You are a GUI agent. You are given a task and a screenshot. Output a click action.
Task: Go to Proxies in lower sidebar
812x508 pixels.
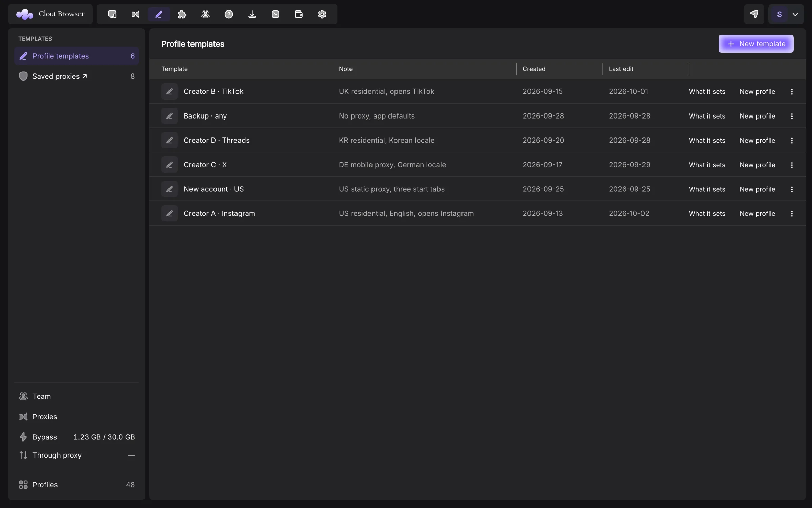77,417
